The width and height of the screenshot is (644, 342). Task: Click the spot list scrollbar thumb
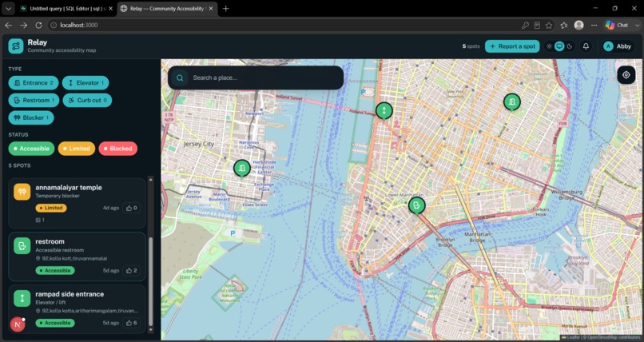pyautogui.click(x=150, y=281)
